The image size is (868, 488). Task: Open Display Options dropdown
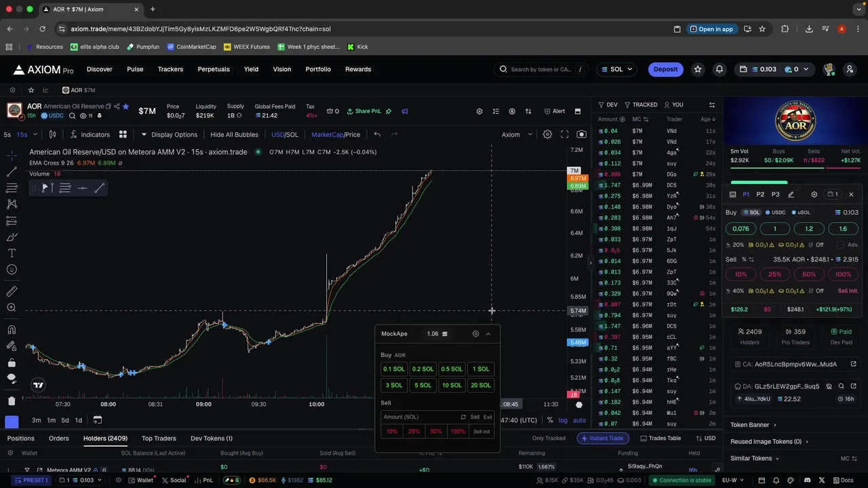click(x=169, y=134)
